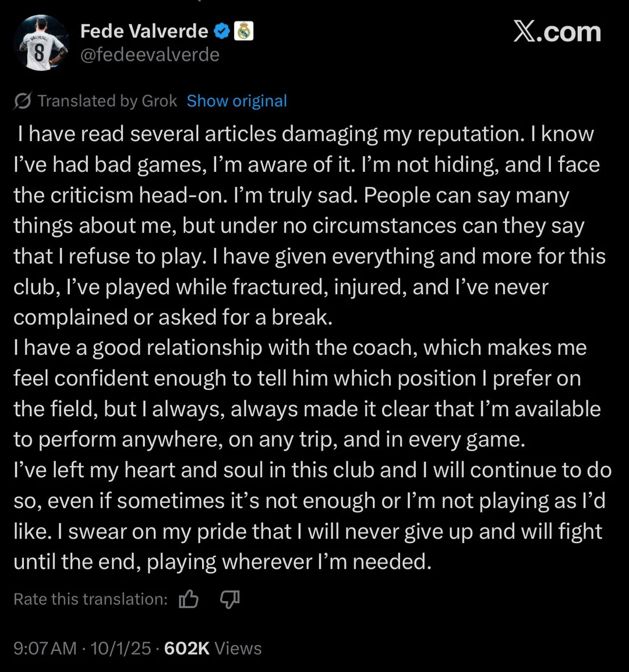Click the Grok slashed-circle translation icon

pyautogui.click(x=22, y=101)
